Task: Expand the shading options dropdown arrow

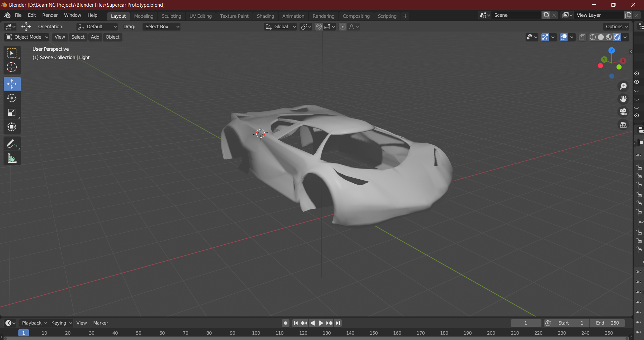Action: (x=625, y=37)
